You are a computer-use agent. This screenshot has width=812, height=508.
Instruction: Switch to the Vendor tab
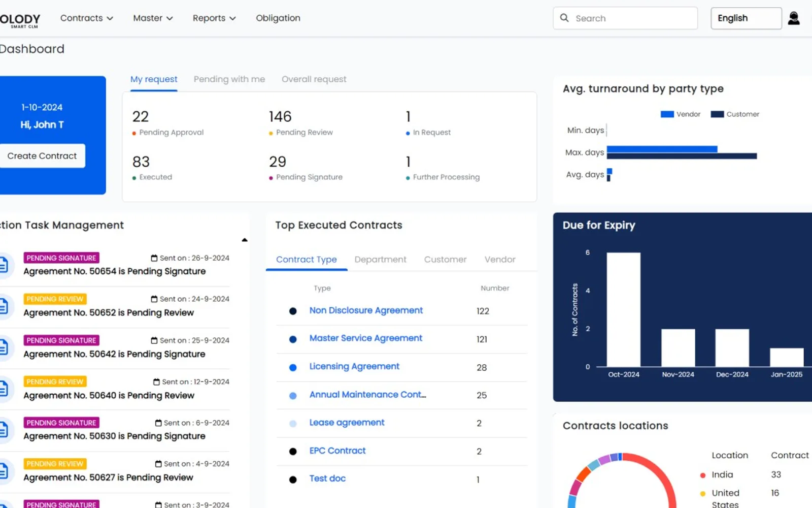pos(500,260)
